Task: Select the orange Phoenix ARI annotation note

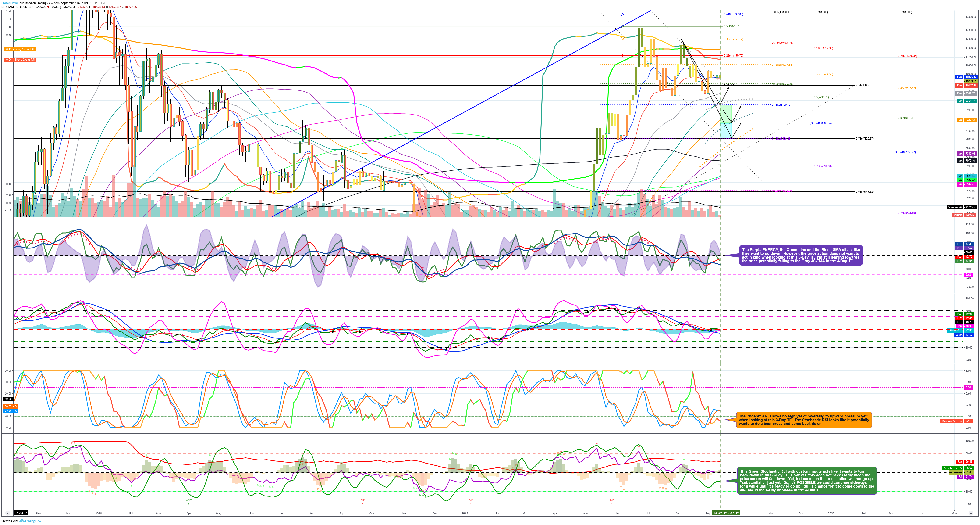Action: (804, 420)
